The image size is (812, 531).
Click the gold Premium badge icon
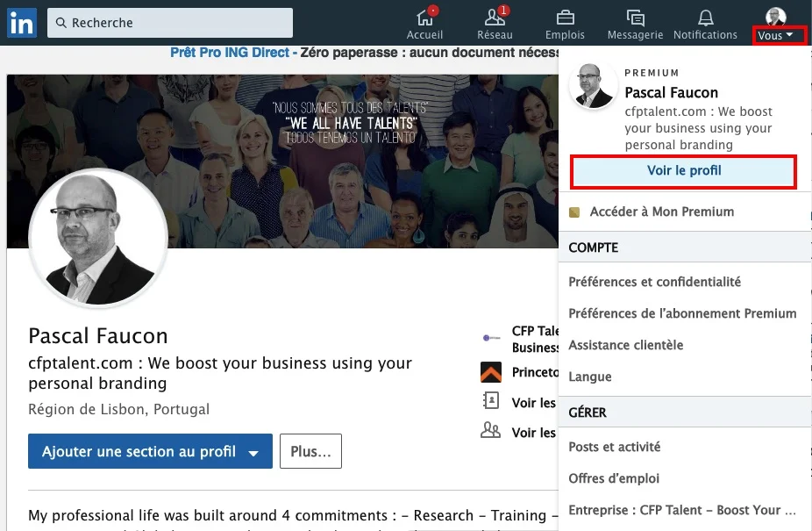[x=574, y=212]
